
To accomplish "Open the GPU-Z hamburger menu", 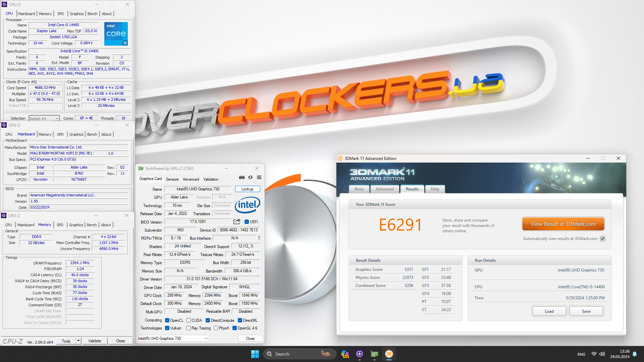I will tap(259, 177).
